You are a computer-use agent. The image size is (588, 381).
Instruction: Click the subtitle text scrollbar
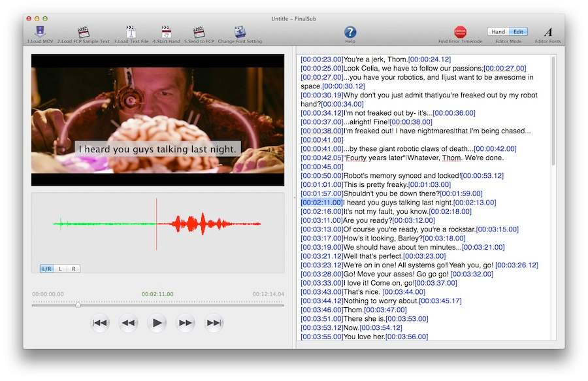[x=553, y=111]
